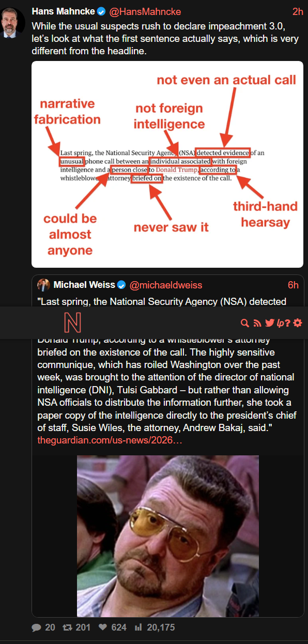Open the @michaeldweiss handle link

click(x=165, y=285)
